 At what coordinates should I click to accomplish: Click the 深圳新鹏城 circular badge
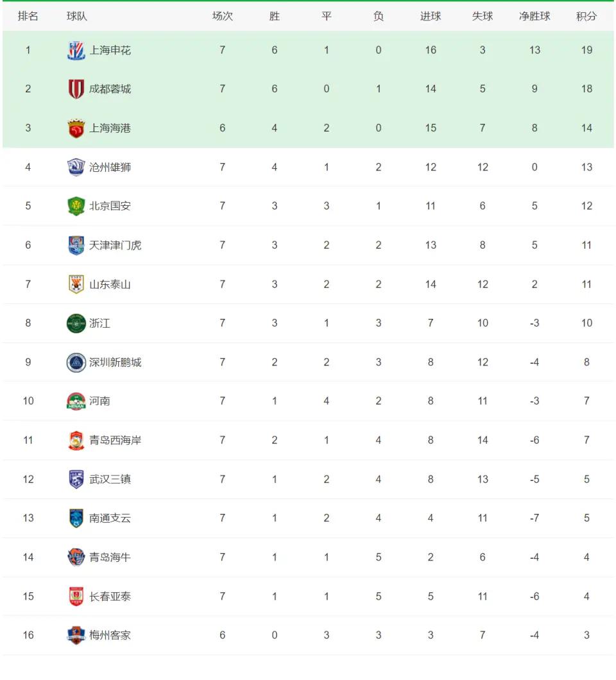tap(76, 362)
